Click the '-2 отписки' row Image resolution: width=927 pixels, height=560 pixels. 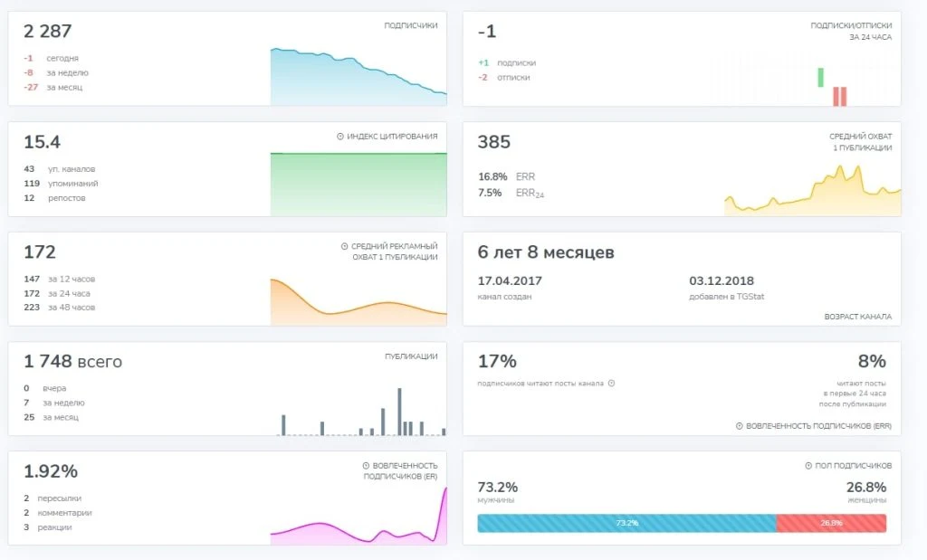pos(503,78)
